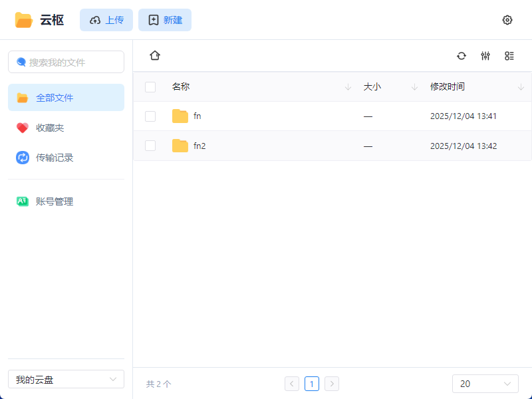Click the home directory icon

pos(155,56)
